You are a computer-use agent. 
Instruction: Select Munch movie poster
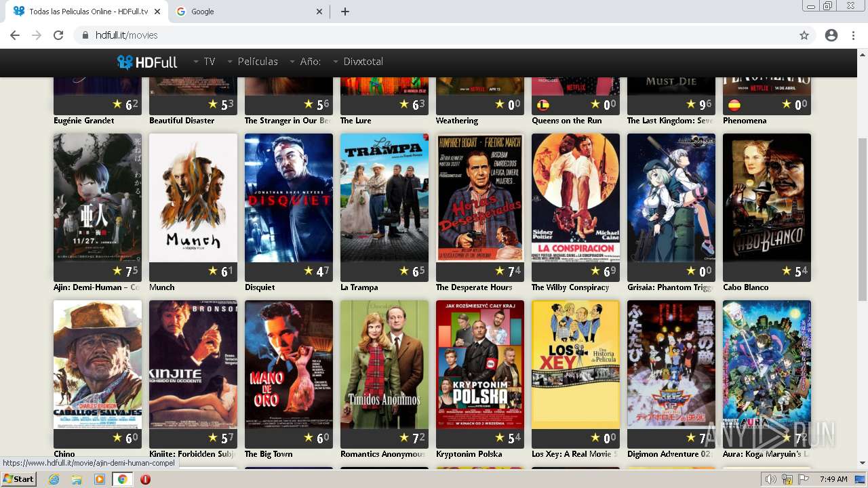click(x=193, y=198)
